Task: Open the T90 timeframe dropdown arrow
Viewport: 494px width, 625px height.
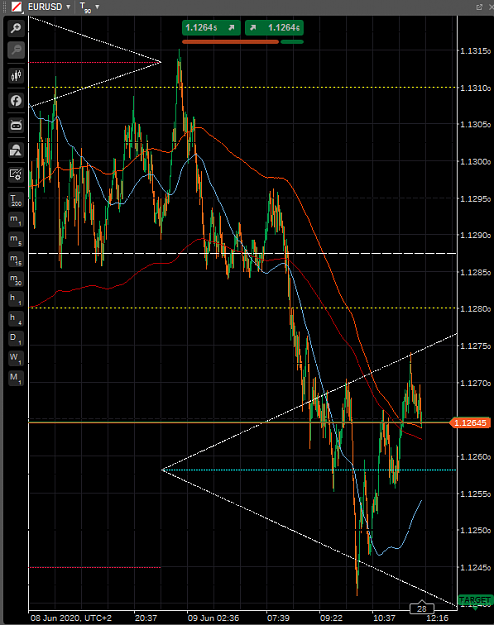Action: point(97,7)
